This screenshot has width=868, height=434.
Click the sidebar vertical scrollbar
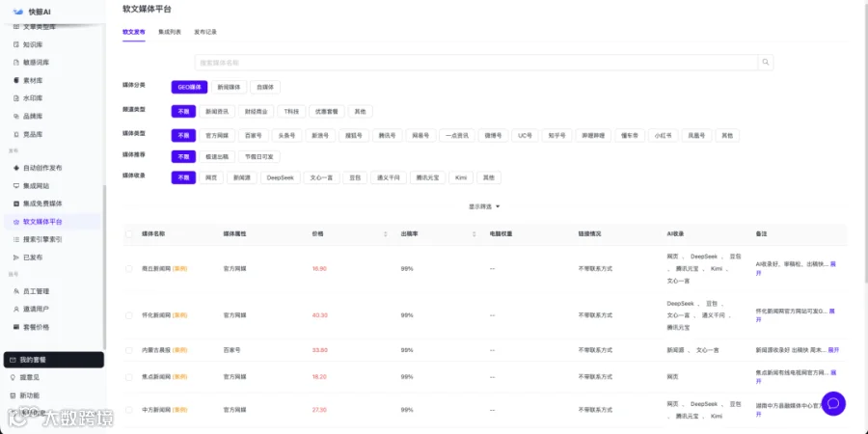[x=104, y=266]
